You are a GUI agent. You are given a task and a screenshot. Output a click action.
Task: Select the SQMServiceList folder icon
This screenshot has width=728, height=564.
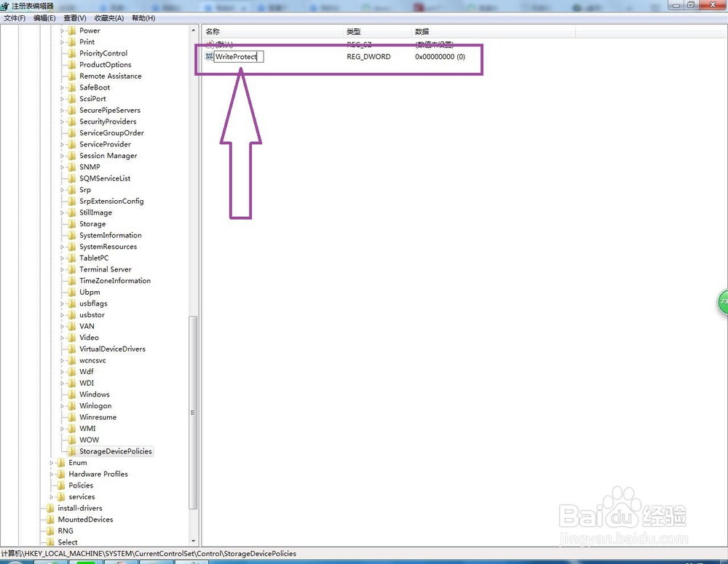pos(72,178)
